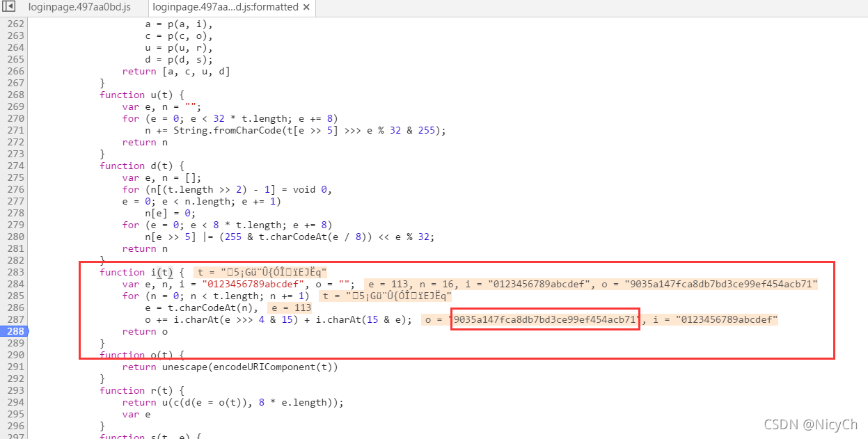Click the 'var e, n = [];' line
This screenshot has height=439, width=868.
(x=161, y=177)
